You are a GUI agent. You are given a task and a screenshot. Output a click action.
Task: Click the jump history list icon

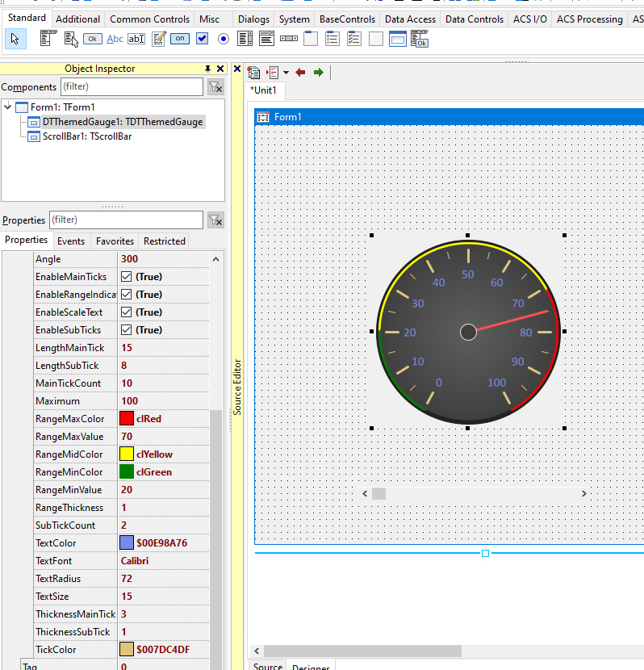(x=273, y=73)
